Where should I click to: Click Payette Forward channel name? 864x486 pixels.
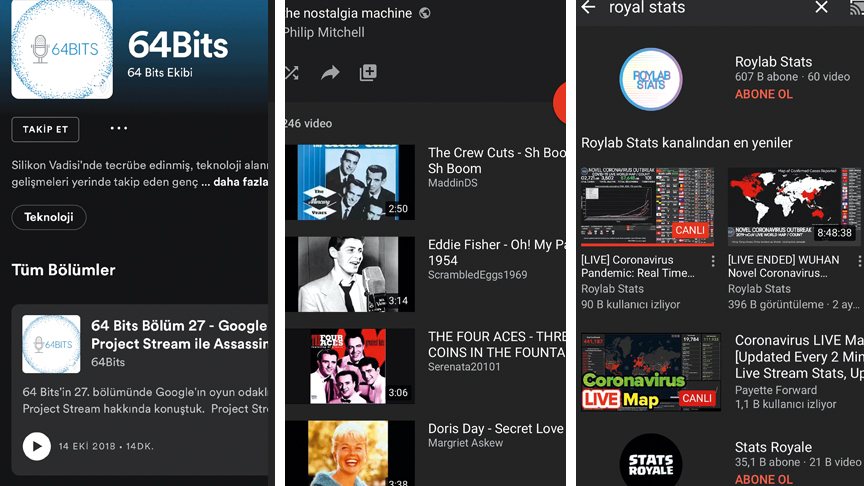pyautogui.click(x=776, y=390)
